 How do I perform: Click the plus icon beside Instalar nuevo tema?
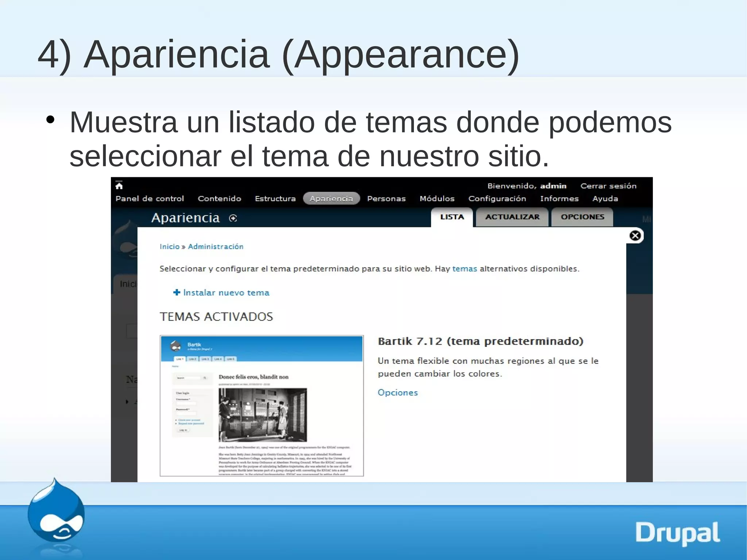point(177,292)
